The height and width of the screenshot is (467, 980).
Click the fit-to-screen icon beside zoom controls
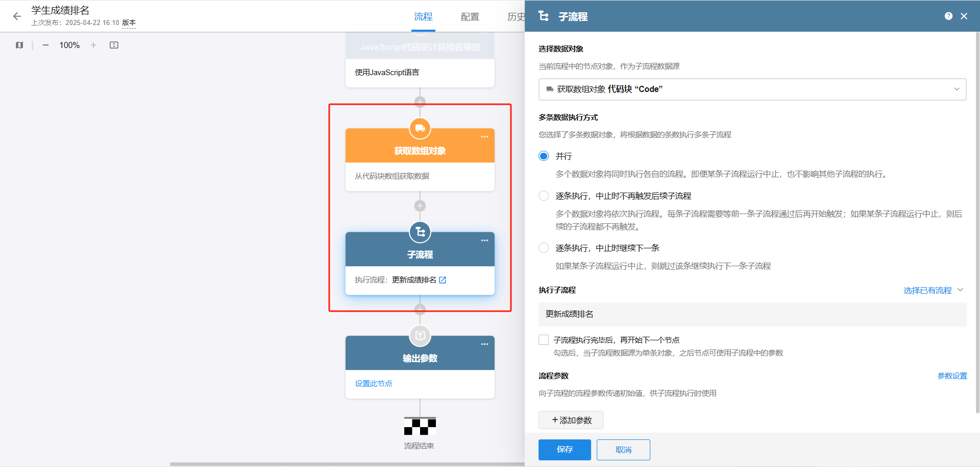click(x=114, y=45)
